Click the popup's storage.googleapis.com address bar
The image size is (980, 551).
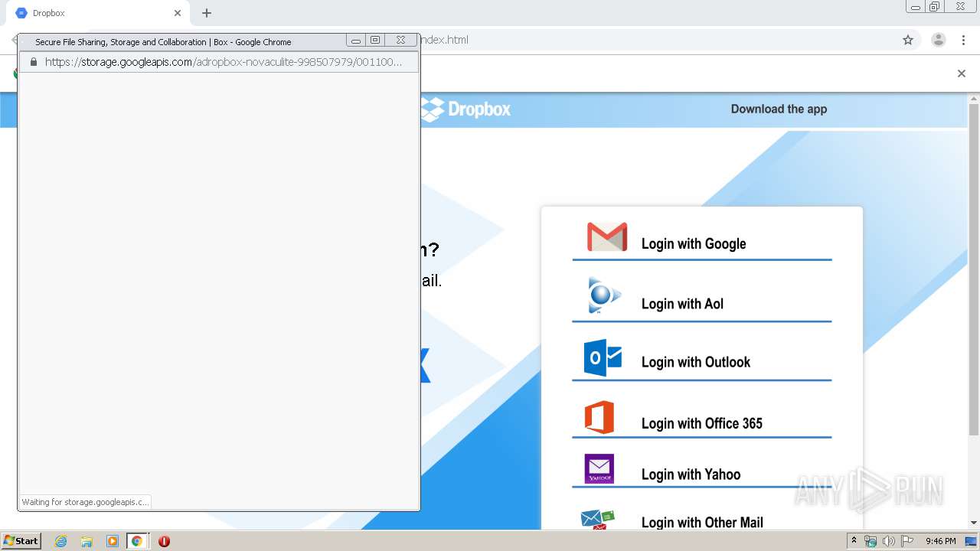click(219, 62)
